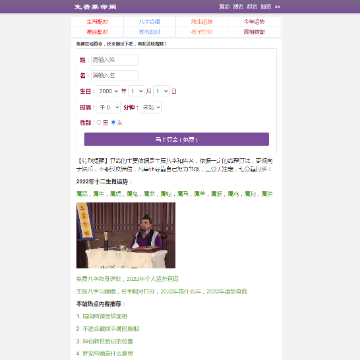This screenshot has height=360, width=360.
Task: Expand the birth hour dropdown showing 子 0
Action: (x=109, y=107)
